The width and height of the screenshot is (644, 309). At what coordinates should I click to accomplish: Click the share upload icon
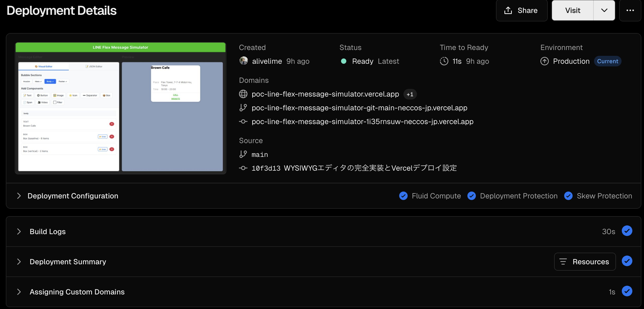tap(508, 11)
